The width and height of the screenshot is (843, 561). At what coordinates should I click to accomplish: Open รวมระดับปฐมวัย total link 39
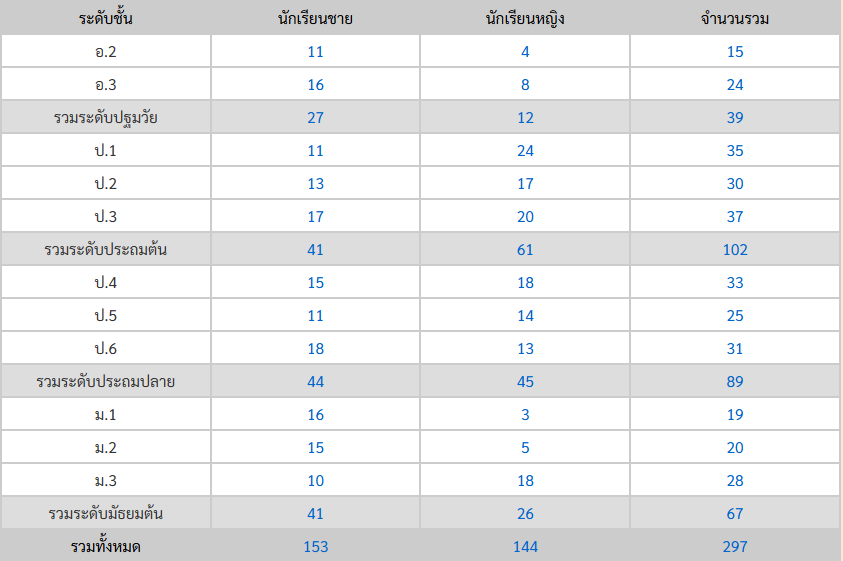click(735, 118)
